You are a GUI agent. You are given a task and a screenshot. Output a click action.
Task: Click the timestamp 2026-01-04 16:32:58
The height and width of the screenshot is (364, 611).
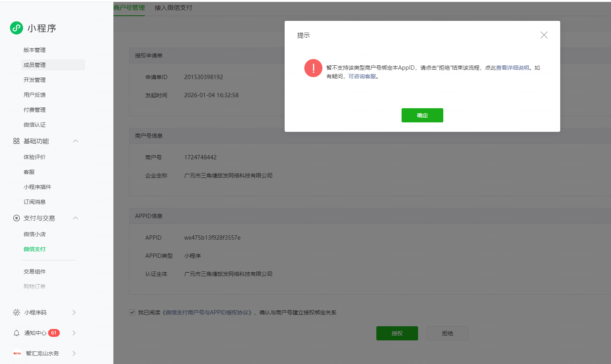(211, 95)
